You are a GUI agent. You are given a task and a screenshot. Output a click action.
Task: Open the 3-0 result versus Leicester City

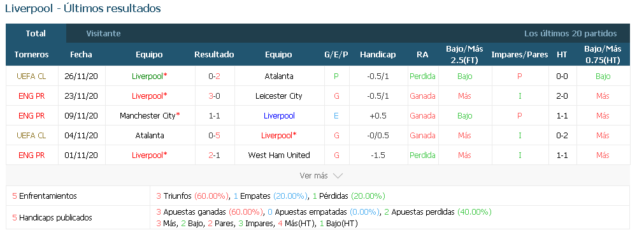tap(214, 96)
